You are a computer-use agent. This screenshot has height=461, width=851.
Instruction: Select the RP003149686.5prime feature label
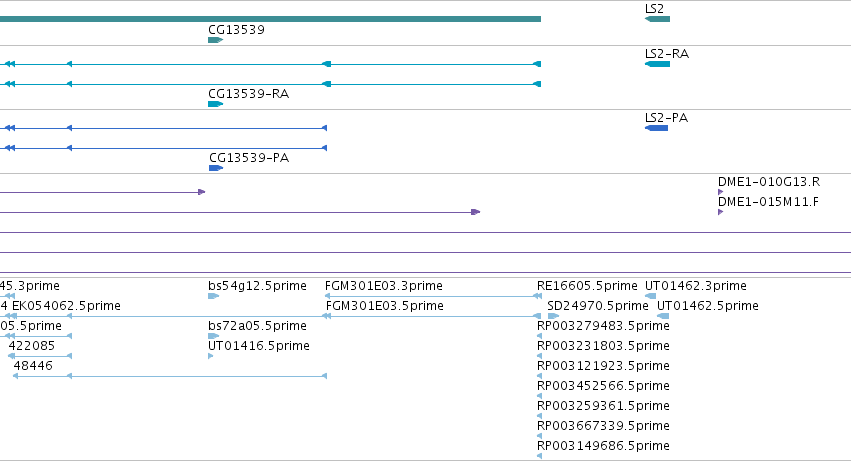(603, 446)
